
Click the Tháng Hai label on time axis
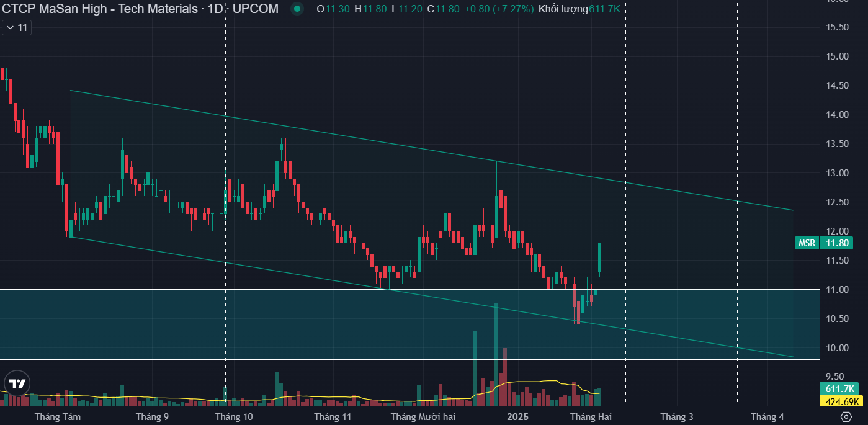tap(591, 417)
